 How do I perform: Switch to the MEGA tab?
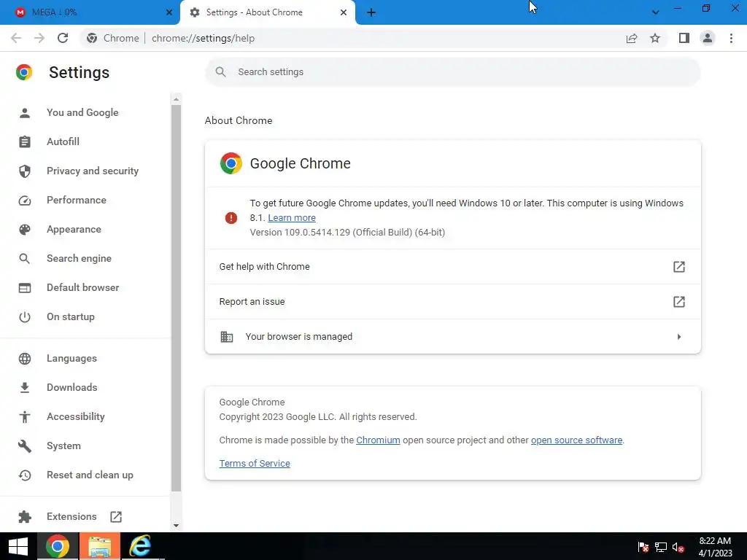90,12
